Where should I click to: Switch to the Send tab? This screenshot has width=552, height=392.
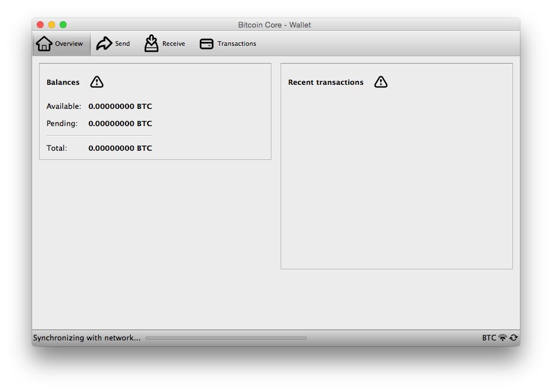pos(114,44)
